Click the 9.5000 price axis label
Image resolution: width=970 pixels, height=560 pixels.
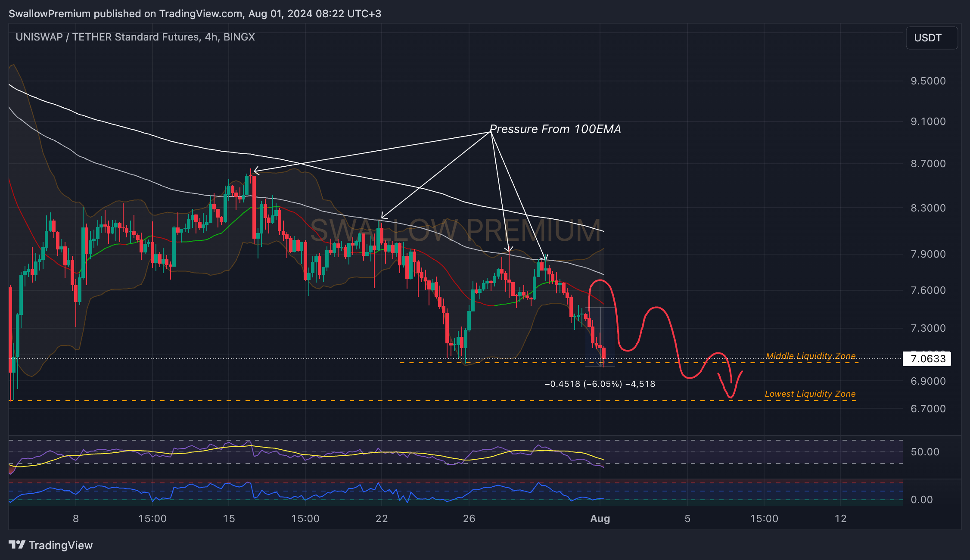click(x=928, y=81)
